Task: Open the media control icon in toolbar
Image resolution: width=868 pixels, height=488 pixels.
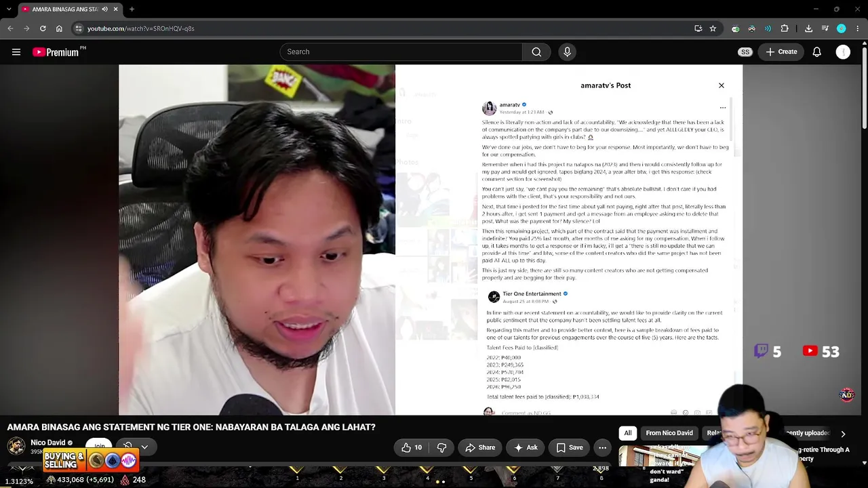Action: coord(825,28)
